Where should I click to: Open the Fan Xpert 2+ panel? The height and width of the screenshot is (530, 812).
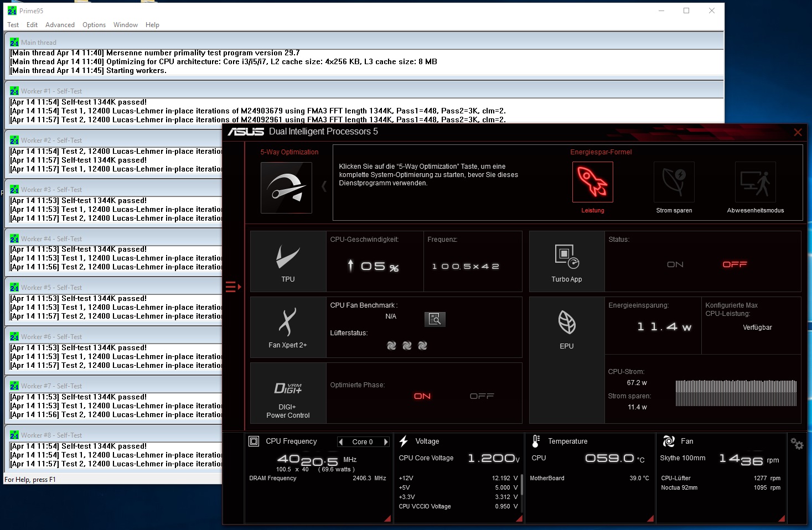tap(288, 327)
